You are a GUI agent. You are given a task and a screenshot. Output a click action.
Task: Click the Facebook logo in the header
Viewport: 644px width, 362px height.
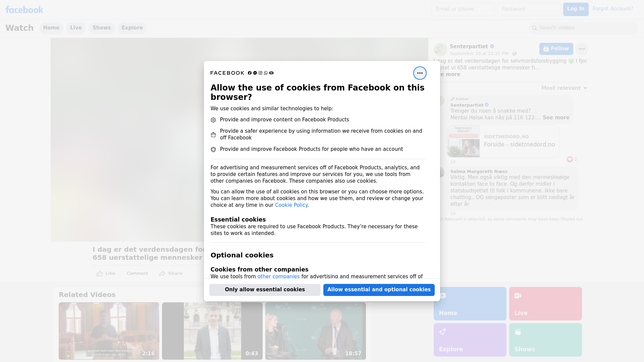pyautogui.click(x=24, y=10)
